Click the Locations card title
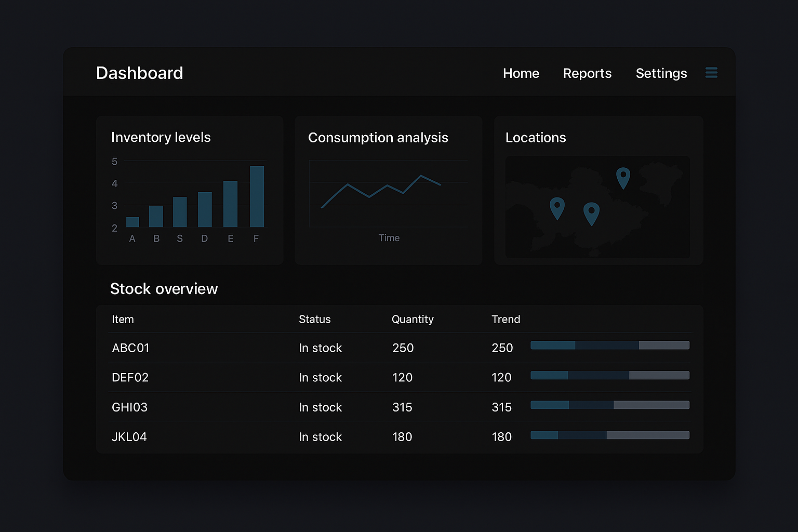The height and width of the screenshot is (532, 798). pos(536,138)
